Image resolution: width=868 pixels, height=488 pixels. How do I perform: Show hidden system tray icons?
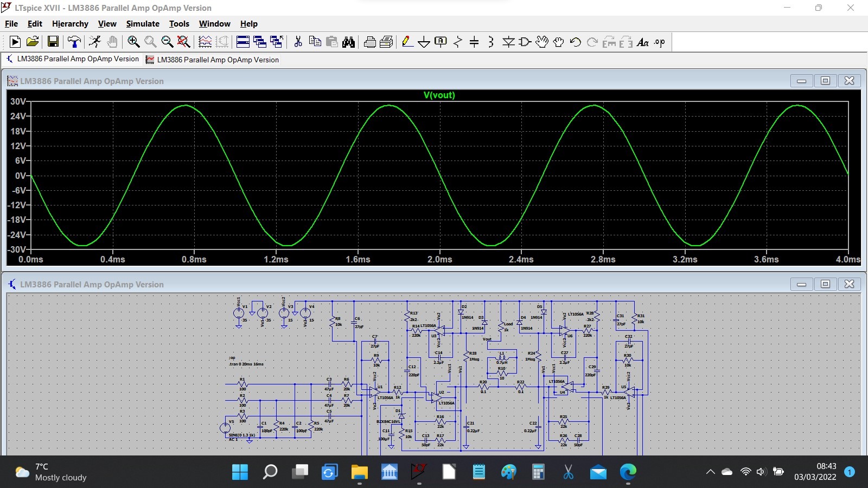pyautogui.click(x=710, y=472)
